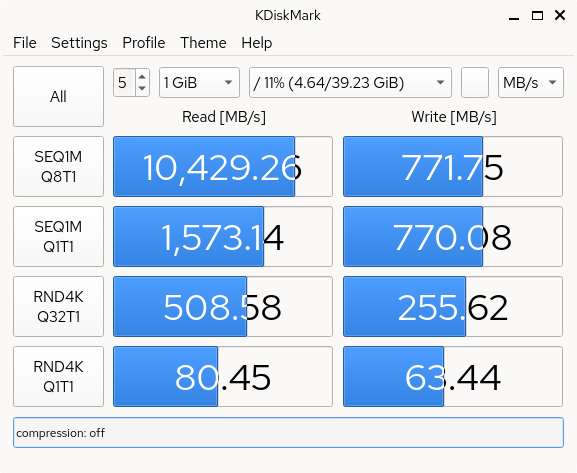Maximize the KDiskMark window
Viewport: 577px width, 473px height.
pyautogui.click(x=537, y=15)
